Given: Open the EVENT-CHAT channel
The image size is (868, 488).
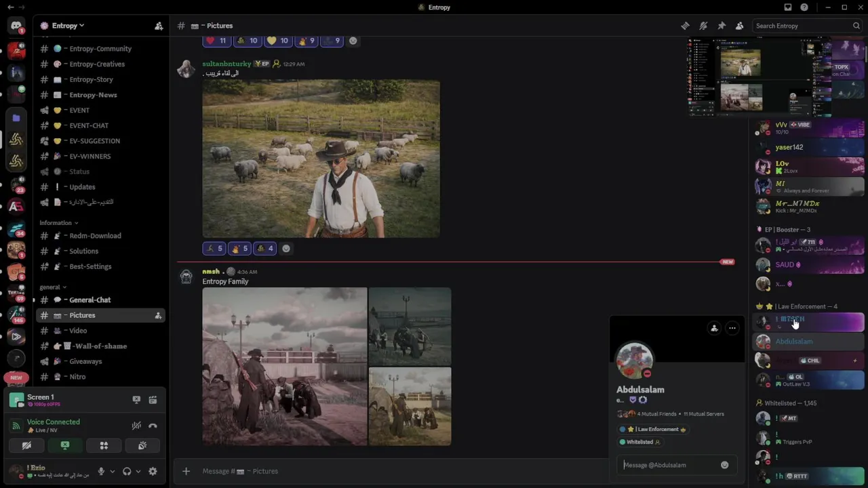Looking at the screenshot, I should pos(100,125).
